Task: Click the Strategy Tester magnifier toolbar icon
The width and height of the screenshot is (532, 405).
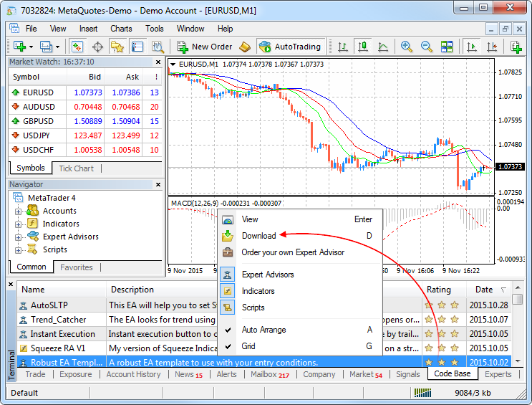Action: (x=158, y=47)
